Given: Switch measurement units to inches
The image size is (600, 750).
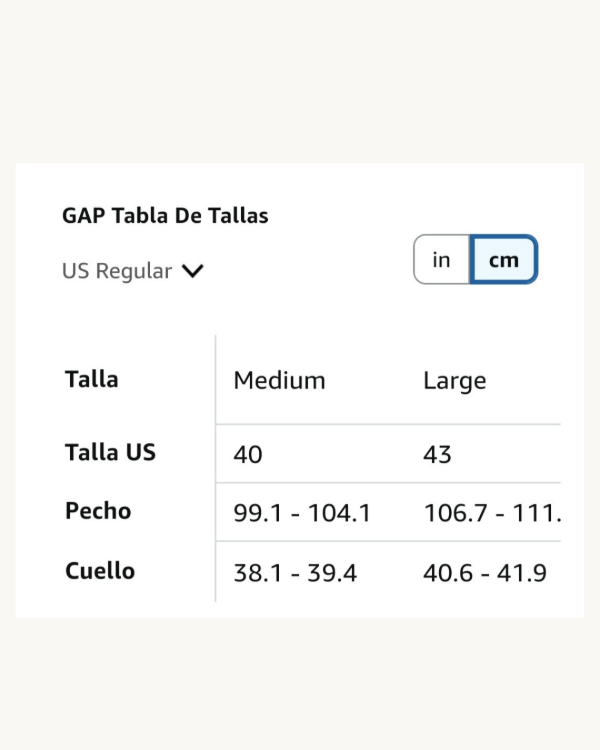Looking at the screenshot, I should click(x=442, y=260).
